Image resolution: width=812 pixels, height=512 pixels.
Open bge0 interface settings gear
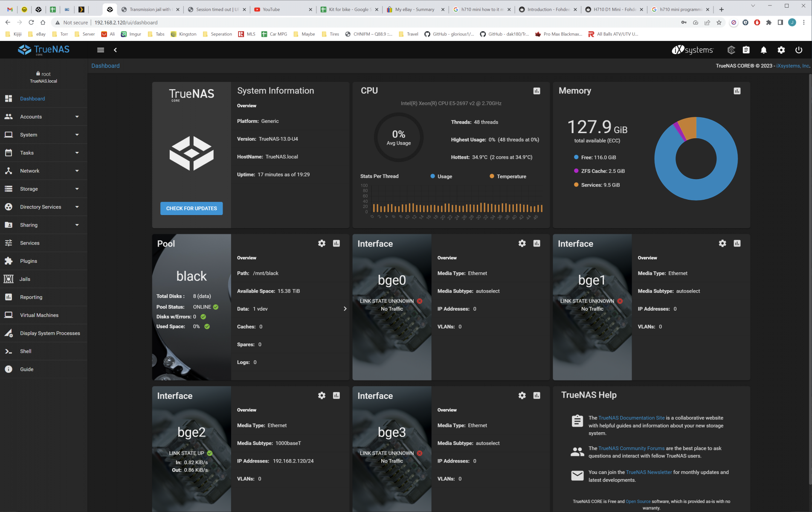point(522,243)
